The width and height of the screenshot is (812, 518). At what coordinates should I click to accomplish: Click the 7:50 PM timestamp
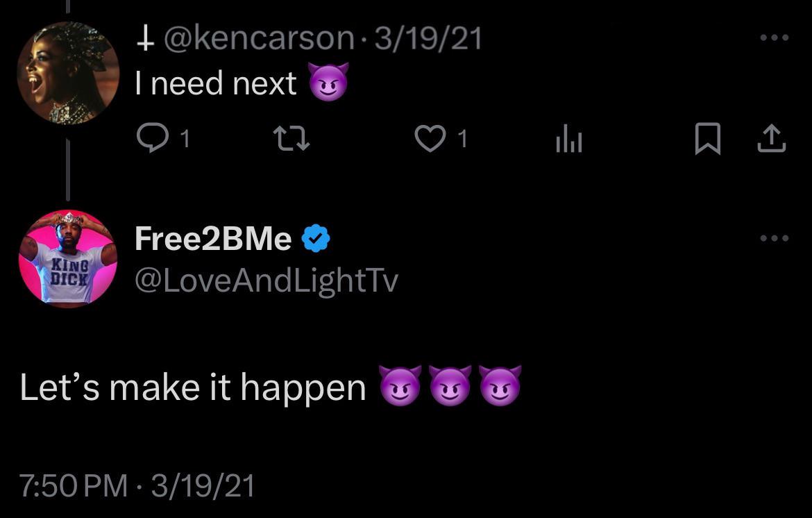coord(74,485)
